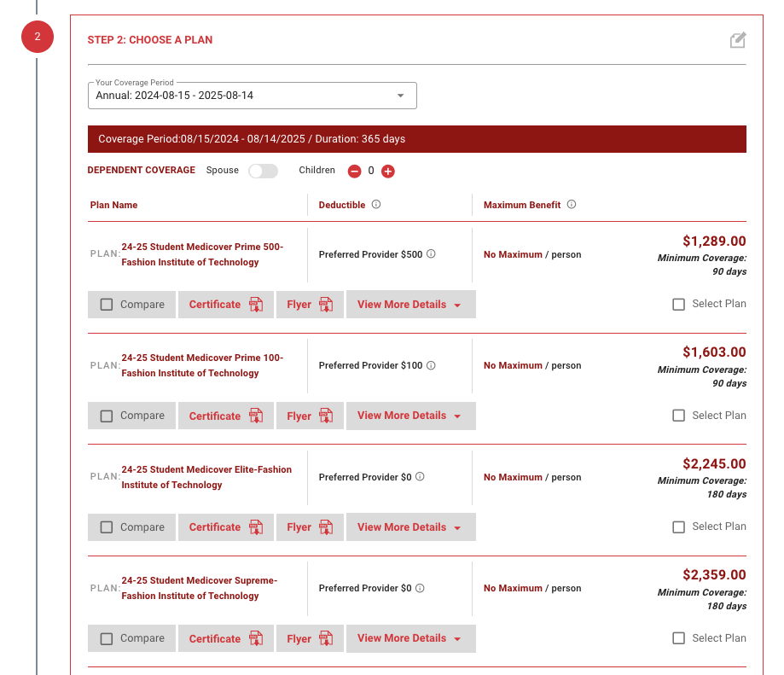784x675 pixels.
Task: Click the edit icon for Step 2
Action: [x=737, y=40]
